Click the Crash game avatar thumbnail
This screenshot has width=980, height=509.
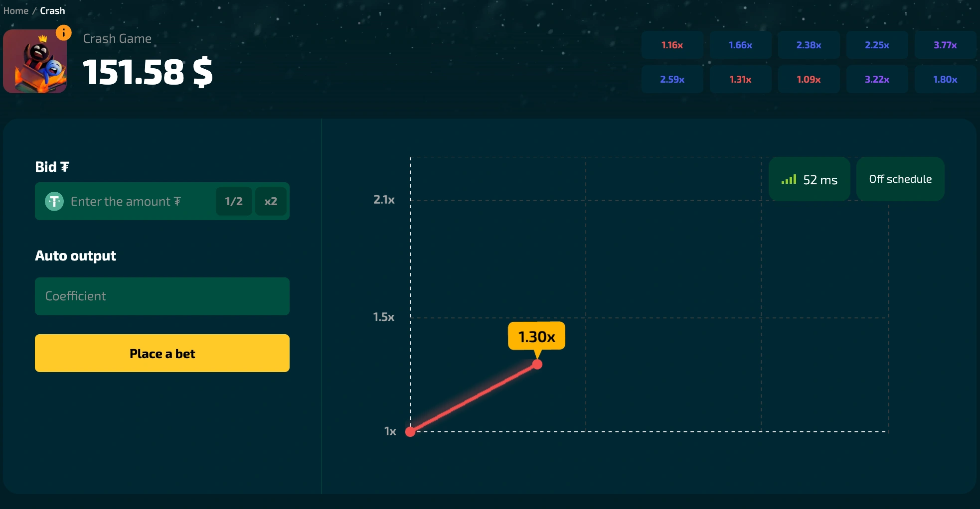point(34,61)
